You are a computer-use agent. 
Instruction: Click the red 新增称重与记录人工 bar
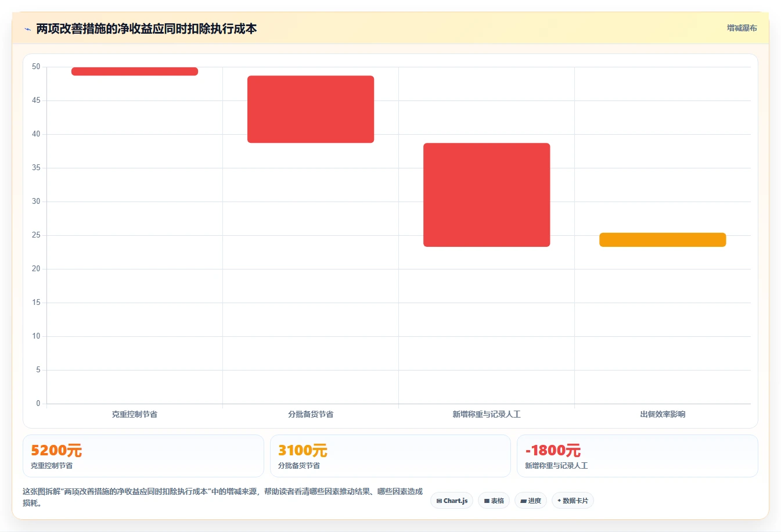click(487, 195)
